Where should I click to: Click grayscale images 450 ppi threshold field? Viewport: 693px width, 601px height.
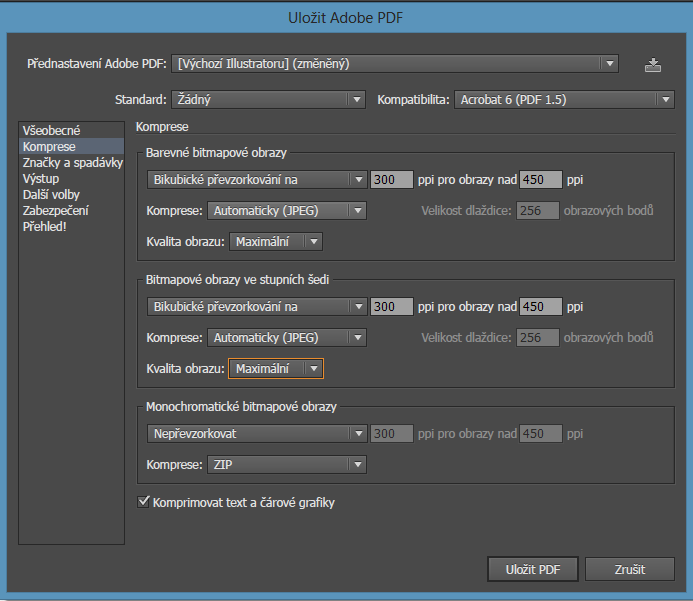coord(541,307)
